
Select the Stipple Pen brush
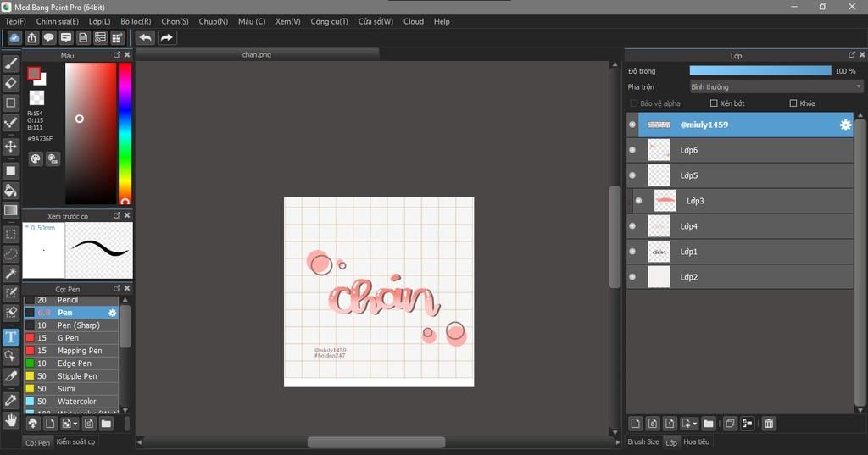71,376
